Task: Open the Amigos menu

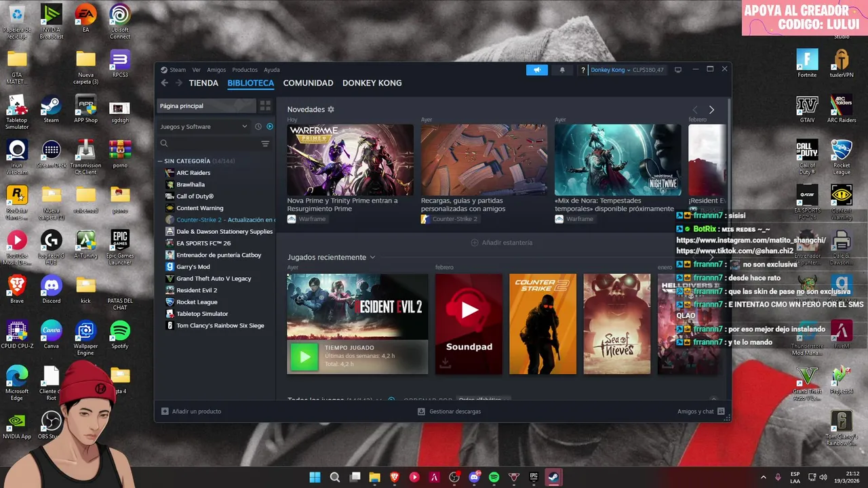Action: point(216,70)
